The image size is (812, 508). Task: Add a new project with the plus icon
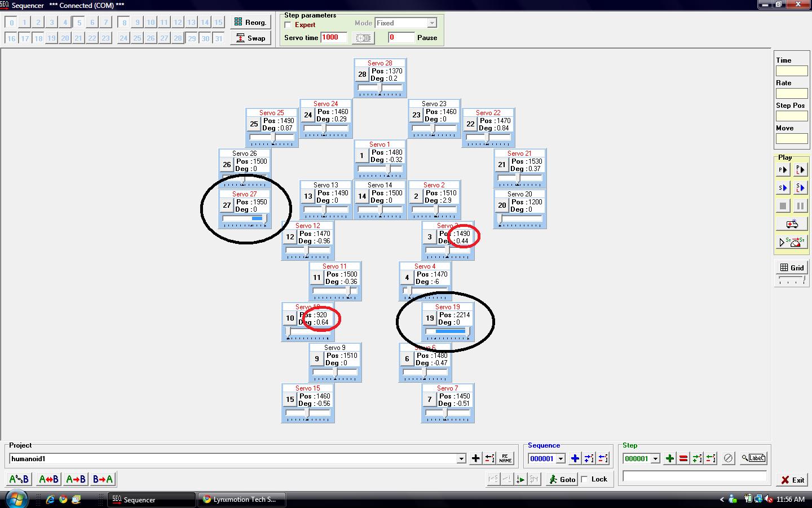point(475,458)
